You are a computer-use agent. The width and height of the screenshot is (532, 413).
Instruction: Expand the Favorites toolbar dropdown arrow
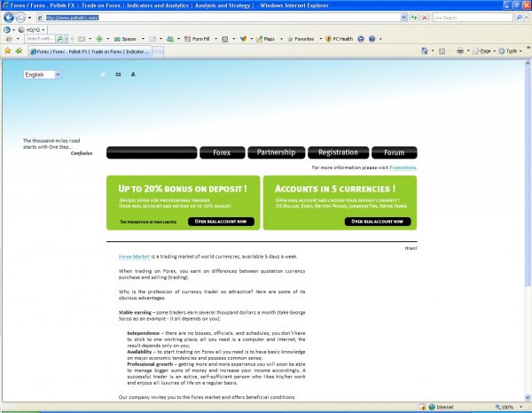[320, 39]
